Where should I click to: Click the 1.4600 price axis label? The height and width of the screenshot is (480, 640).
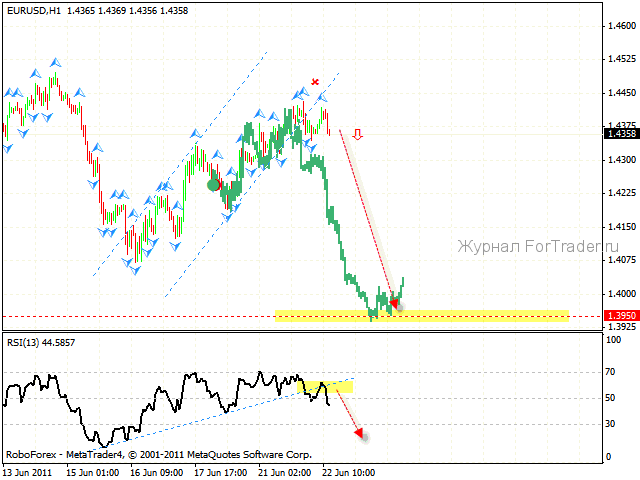click(622, 26)
